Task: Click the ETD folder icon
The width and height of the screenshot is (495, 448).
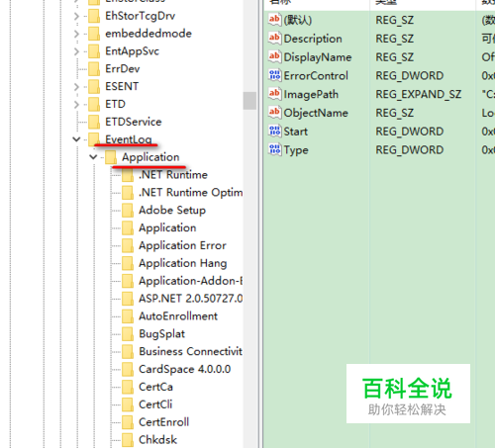Action: pos(94,104)
